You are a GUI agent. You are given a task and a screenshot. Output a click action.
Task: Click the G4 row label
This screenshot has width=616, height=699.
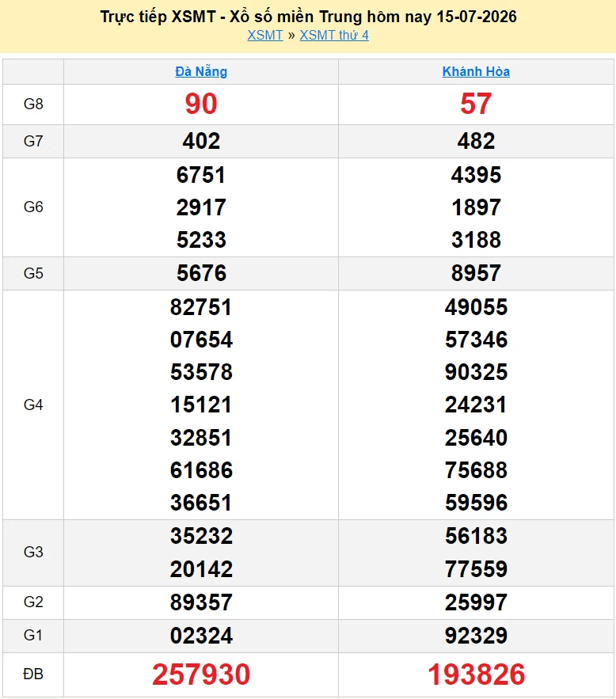coord(33,405)
